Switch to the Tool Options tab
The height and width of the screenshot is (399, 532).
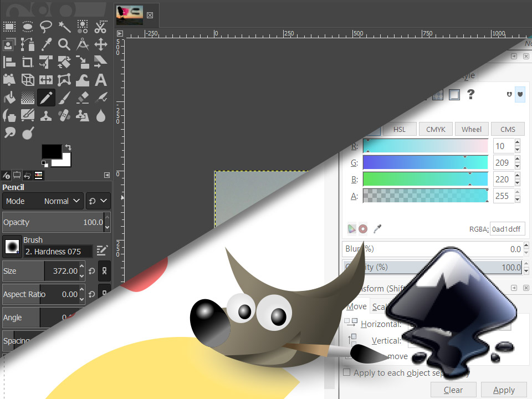click(x=7, y=176)
